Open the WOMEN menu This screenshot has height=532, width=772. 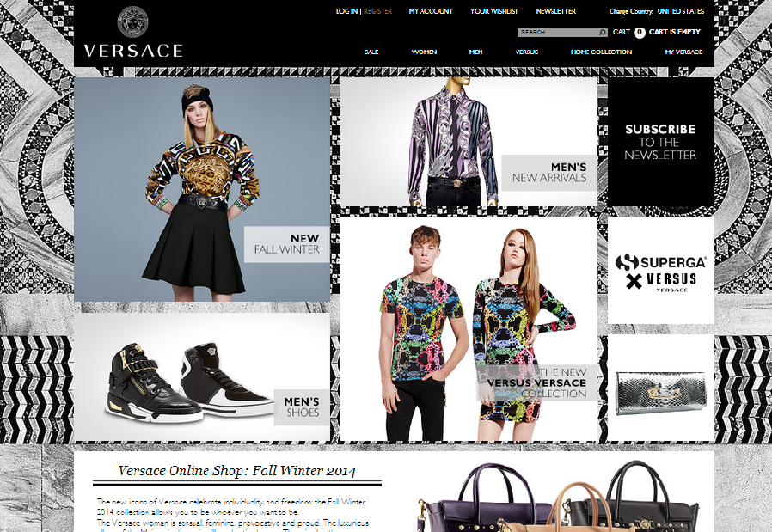point(424,52)
